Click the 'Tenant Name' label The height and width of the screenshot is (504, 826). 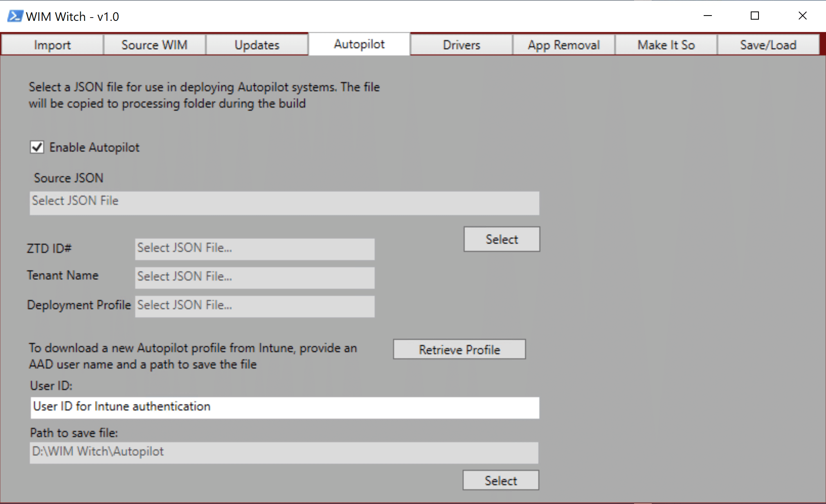63,275
